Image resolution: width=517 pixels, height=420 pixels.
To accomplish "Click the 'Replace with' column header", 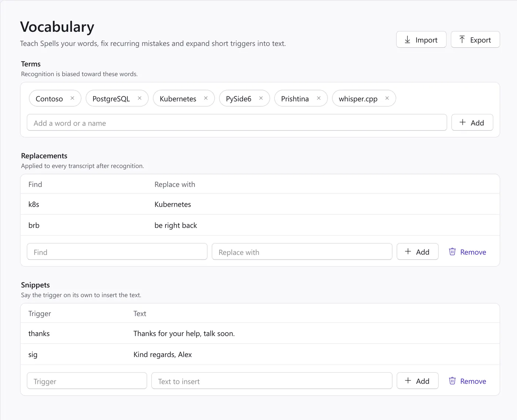I will (x=175, y=184).
